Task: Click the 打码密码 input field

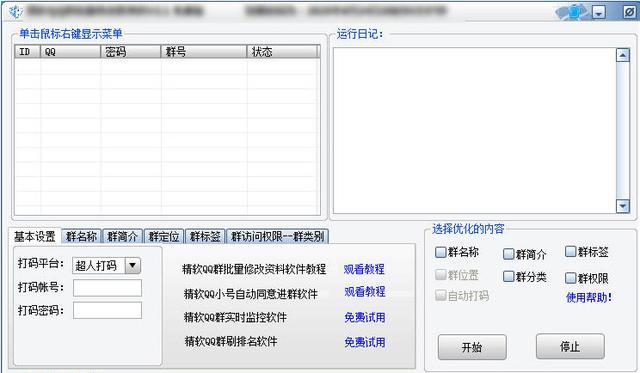Action: 107,310
